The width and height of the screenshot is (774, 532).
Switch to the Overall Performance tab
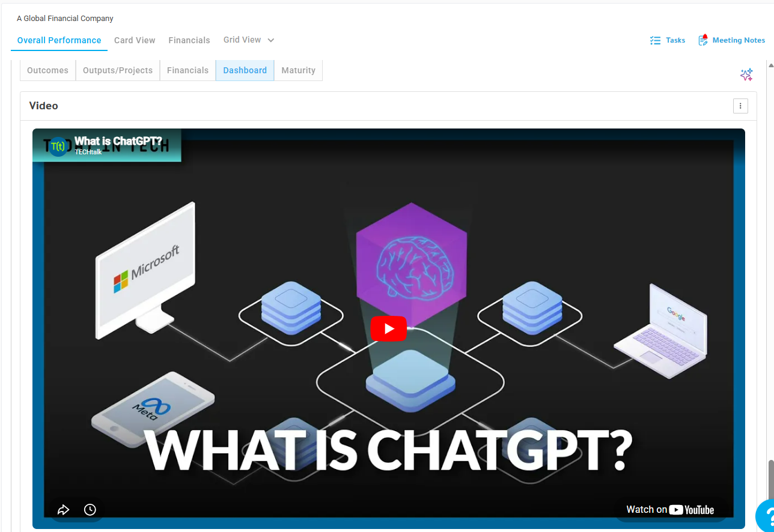pyautogui.click(x=59, y=40)
